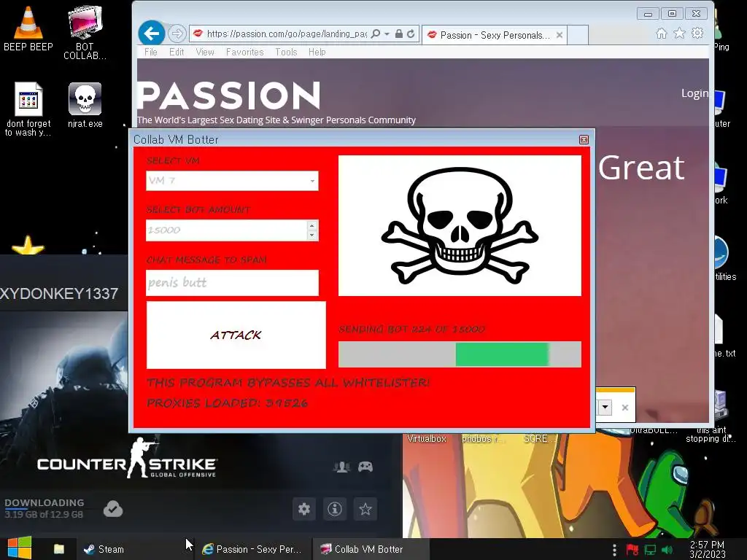Click the browser refresh icon
The image size is (747, 560).
pyautogui.click(x=411, y=34)
